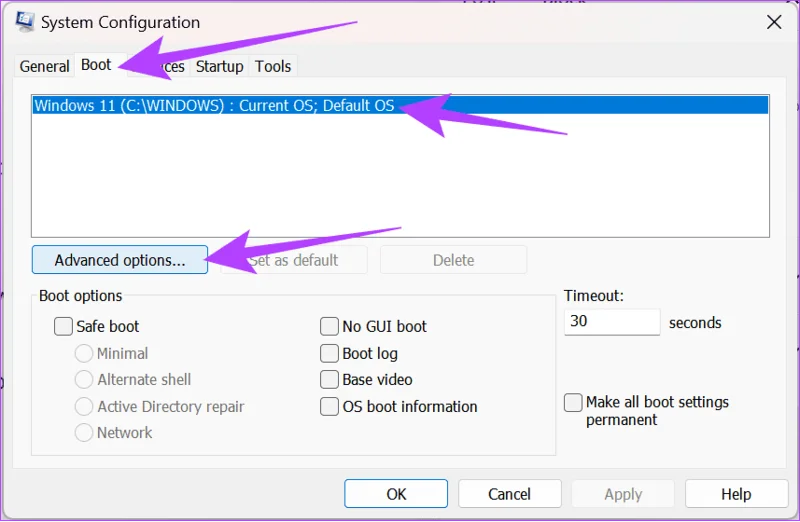Image resolution: width=800 pixels, height=522 pixels.
Task: Select the Windows 11 (C:\WINDOWS) boot entry
Action: point(400,105)
